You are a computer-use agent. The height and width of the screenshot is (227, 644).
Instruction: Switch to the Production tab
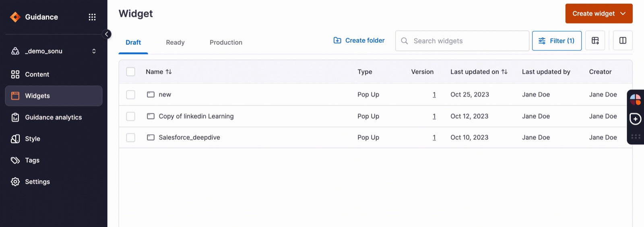coord(226,42)
